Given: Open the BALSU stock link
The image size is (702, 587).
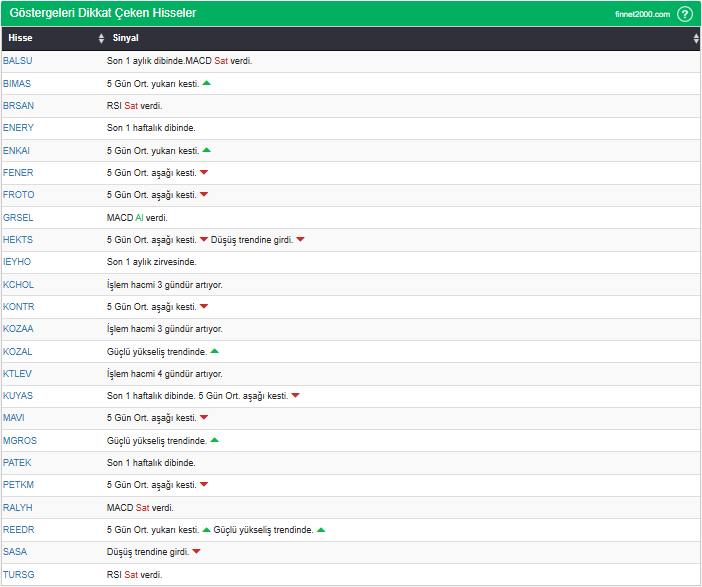Looking at the screenshot, I should (x=18, y=61).
